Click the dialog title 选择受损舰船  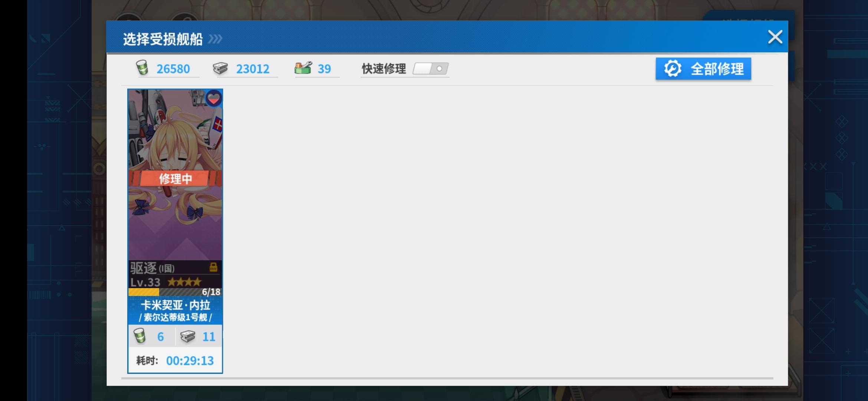(163, 39)
